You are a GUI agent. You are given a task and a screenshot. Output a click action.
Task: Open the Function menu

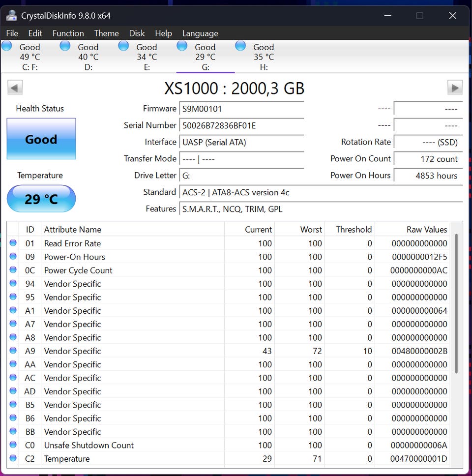[68, 33]
